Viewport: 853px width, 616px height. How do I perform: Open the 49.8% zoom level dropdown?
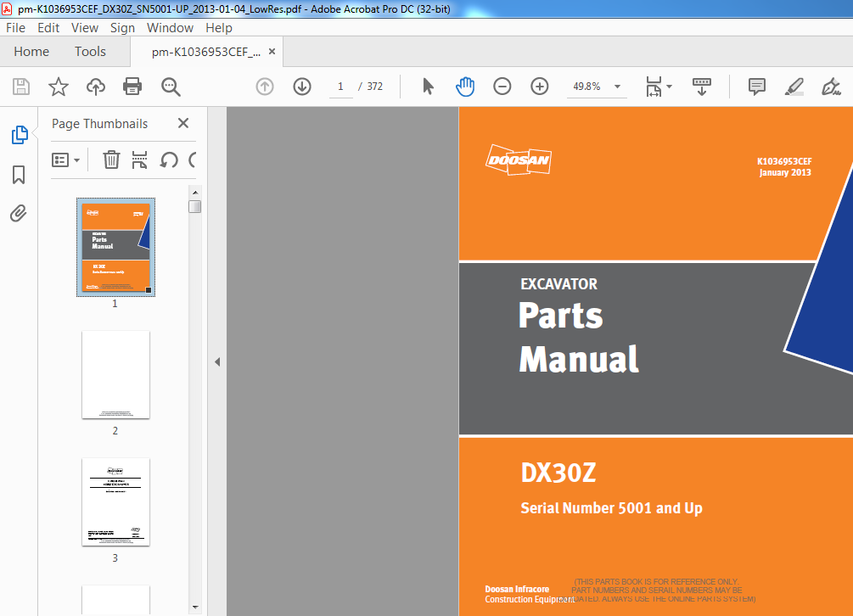(617, 87)
